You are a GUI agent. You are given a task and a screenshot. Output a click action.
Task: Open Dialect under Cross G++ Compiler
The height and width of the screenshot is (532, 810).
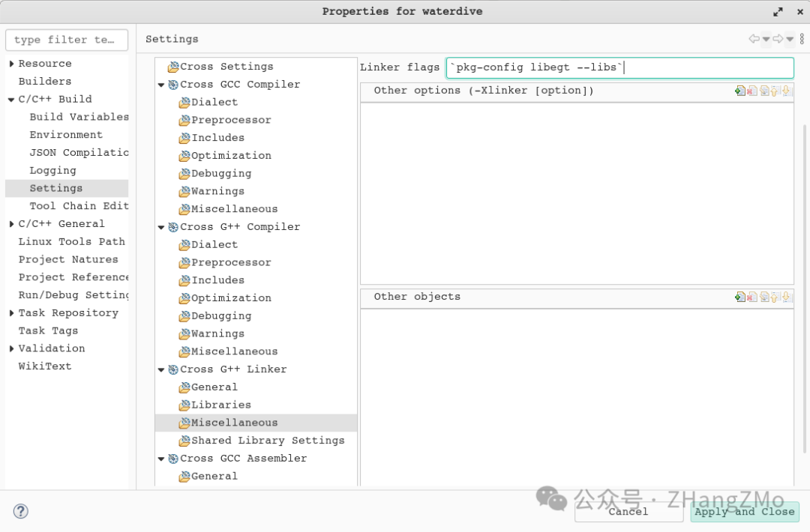[x=208, y=244]
